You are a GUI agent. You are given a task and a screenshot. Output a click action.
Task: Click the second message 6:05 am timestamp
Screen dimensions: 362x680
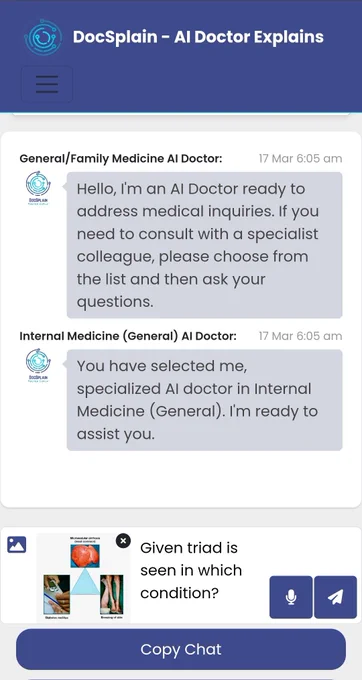(300, 336)
